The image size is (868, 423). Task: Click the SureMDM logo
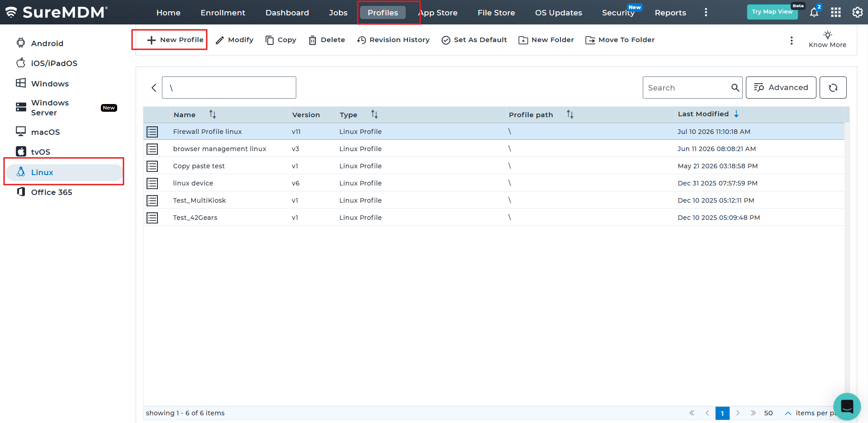57,12
